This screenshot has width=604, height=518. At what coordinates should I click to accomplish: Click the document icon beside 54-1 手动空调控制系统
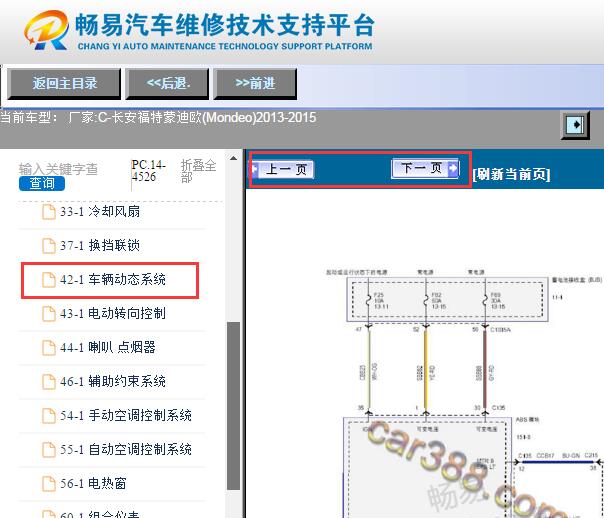49,415
